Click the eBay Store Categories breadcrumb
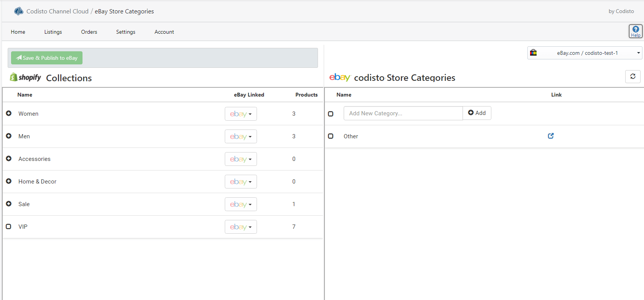 click(124, 11)
